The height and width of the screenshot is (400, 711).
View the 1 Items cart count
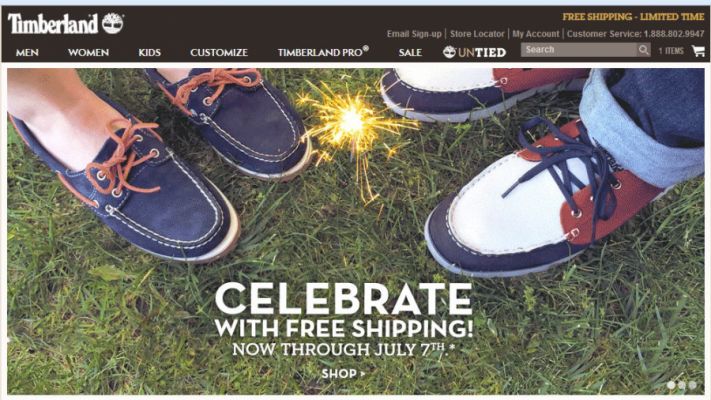[671, 51]
